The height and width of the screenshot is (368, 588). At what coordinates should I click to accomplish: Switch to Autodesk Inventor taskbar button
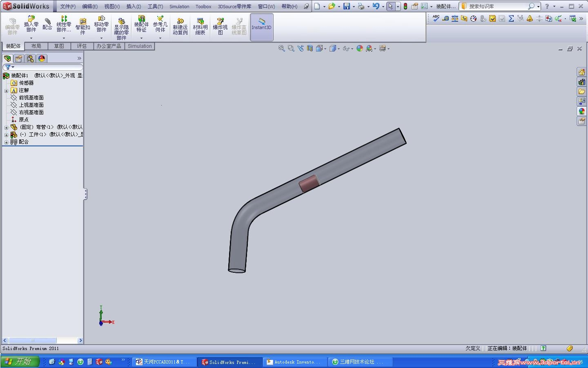click(295, 362)
